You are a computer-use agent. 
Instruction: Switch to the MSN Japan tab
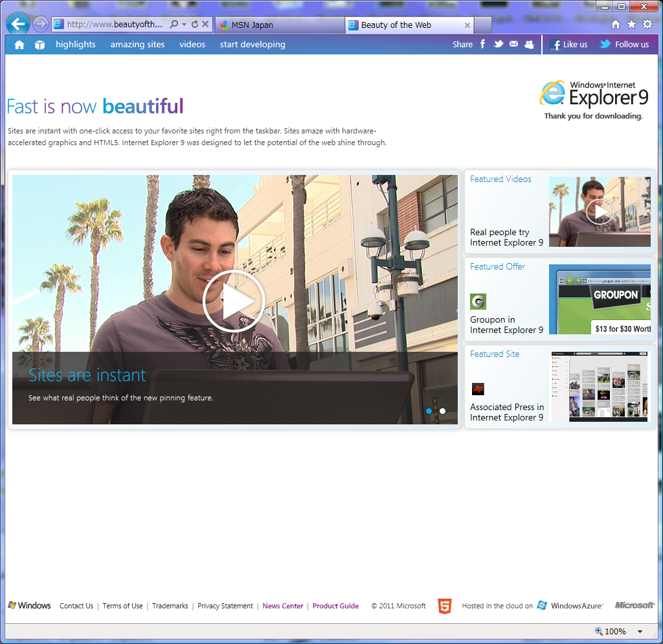pos(280,25)
